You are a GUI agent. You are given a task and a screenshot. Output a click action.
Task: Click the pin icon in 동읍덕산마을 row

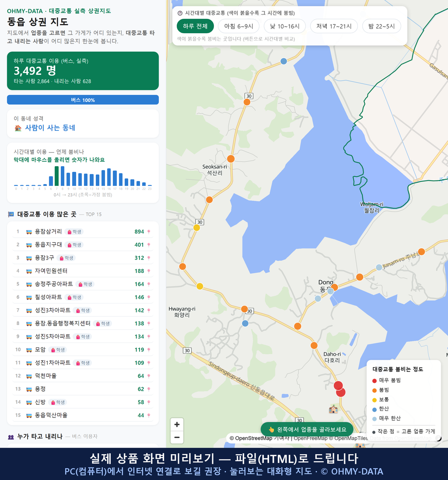[x=149, y=415]
